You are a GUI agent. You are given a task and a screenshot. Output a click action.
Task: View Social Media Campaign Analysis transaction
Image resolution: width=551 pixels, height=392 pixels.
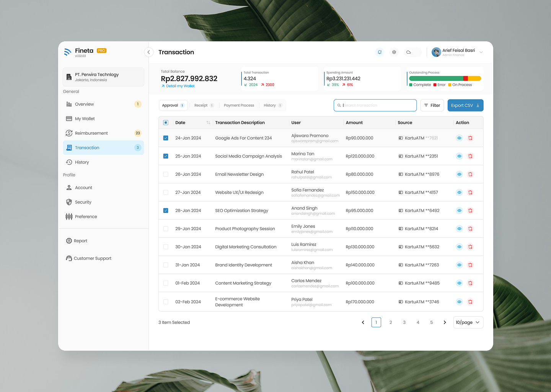coord(459,156)
